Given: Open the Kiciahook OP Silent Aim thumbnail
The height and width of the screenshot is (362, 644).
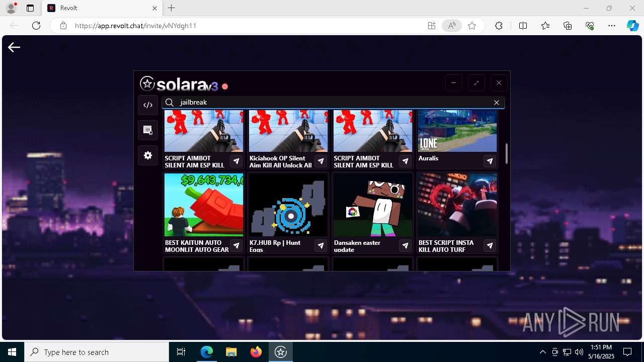Looking at the screenshot, I should (288, 131).
